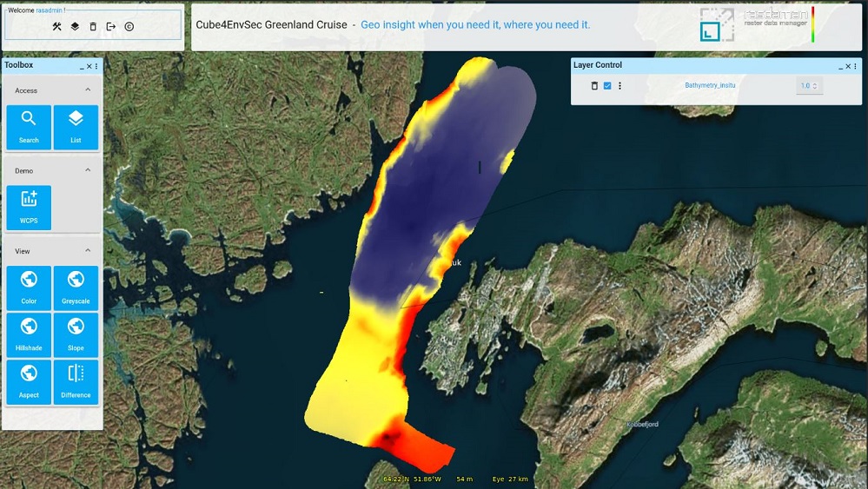Collapse the View section

pos(88,250)
